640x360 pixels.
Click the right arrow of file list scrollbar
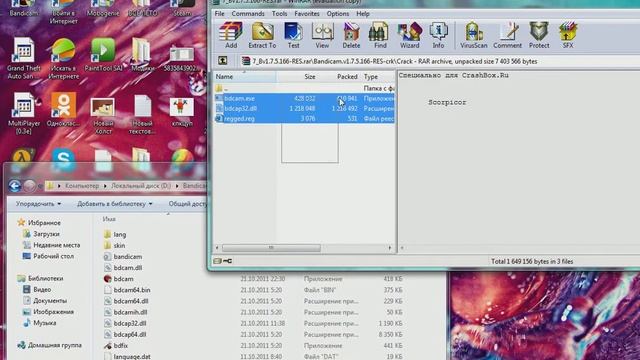pos(390,248)
